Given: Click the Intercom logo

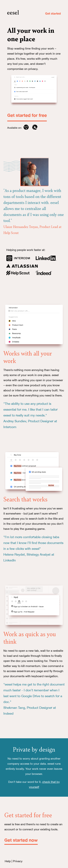Looking at the screenshot, I should [x=18, y=258].
